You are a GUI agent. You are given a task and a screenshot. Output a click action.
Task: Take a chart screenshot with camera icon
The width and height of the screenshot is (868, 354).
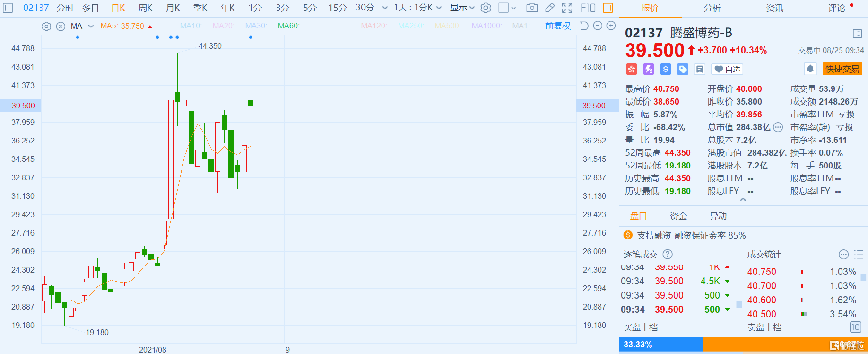(532, 8)
